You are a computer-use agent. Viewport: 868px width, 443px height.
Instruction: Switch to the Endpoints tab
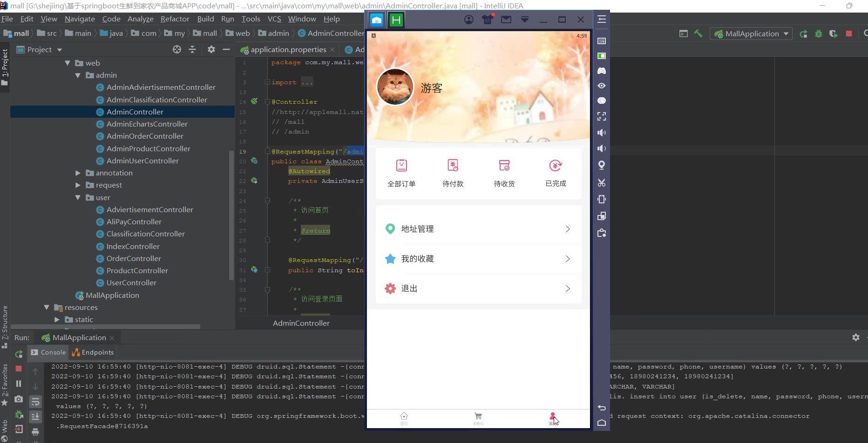click(93, 352)
